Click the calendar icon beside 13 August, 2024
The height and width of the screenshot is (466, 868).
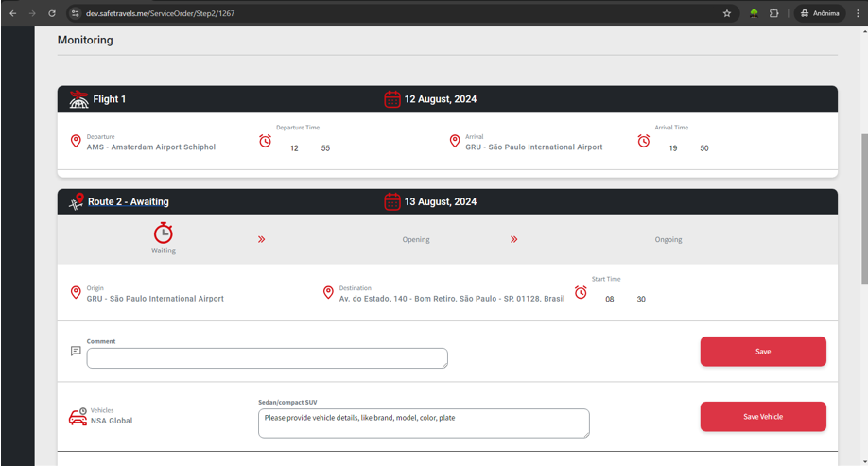[392, 202]
